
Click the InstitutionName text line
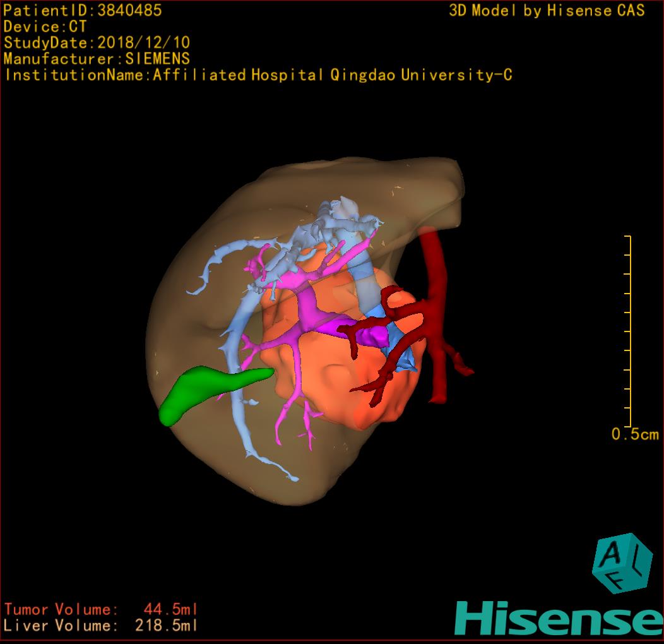(258, 75)
